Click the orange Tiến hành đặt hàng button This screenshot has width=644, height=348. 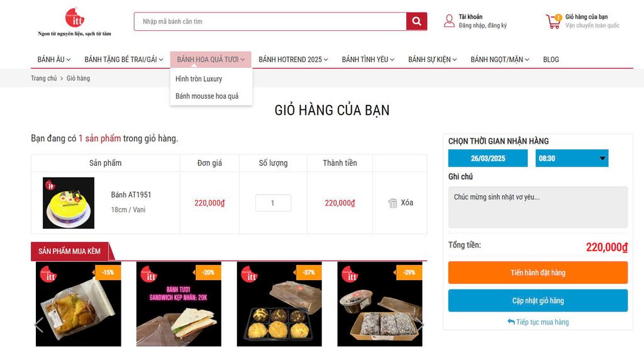pos(538,273)
